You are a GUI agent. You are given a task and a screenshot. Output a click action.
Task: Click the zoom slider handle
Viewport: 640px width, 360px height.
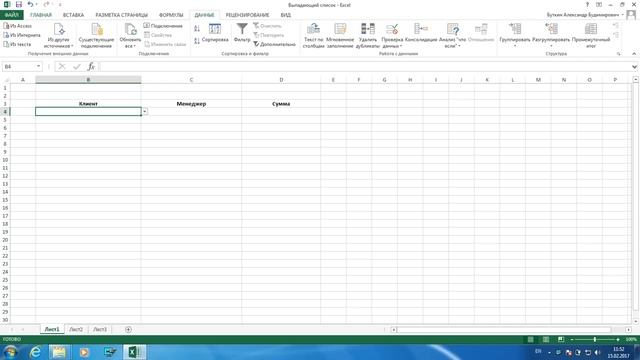(595, 340)
